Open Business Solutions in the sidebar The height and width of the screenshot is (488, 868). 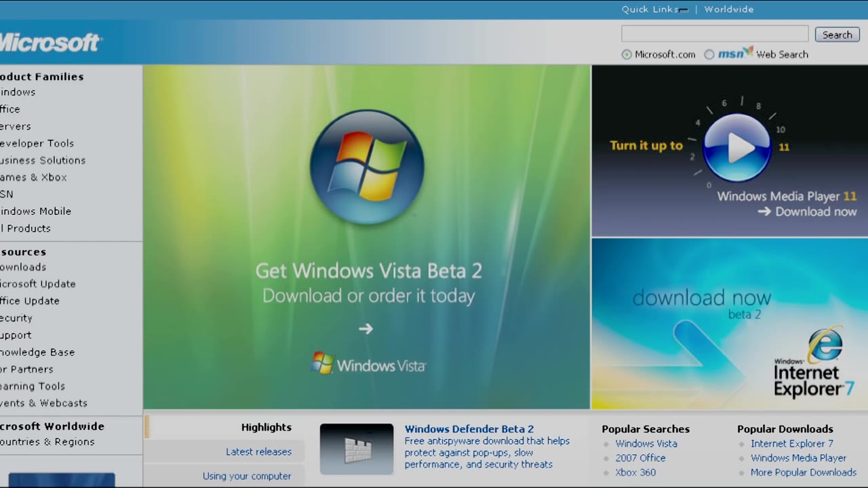(x=43, y=160)
